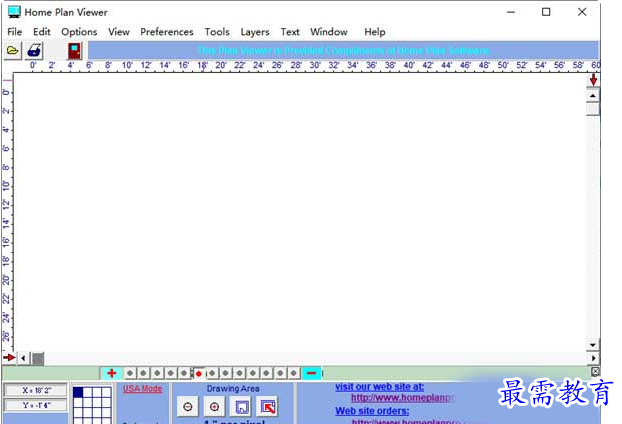
Task: Click the zoom in magnifier in Drawing Area
Action: coord(215,407)
